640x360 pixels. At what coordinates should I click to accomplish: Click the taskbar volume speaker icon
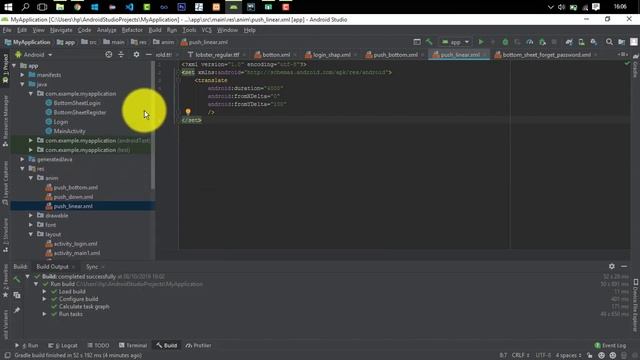pyautogui.click(x=562, y=7)
